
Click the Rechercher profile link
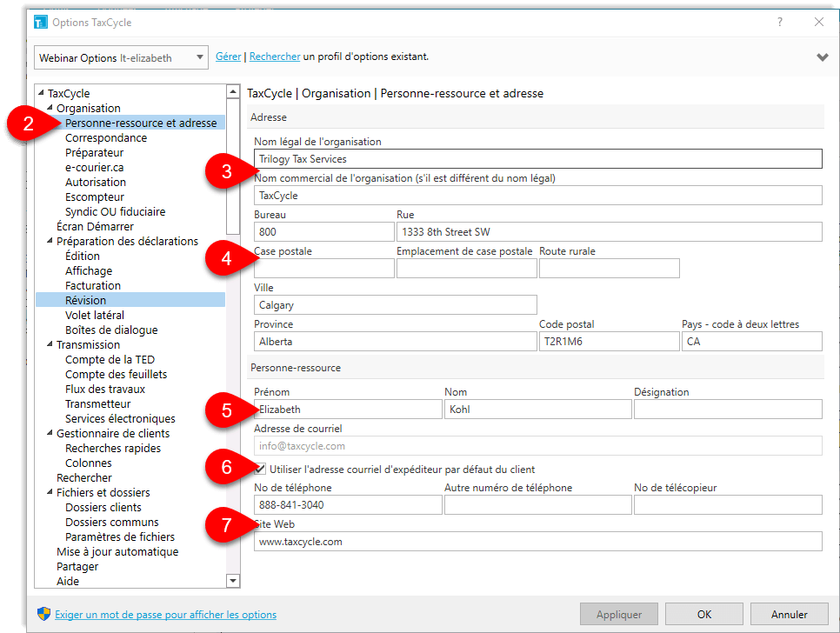click(275, 57)
